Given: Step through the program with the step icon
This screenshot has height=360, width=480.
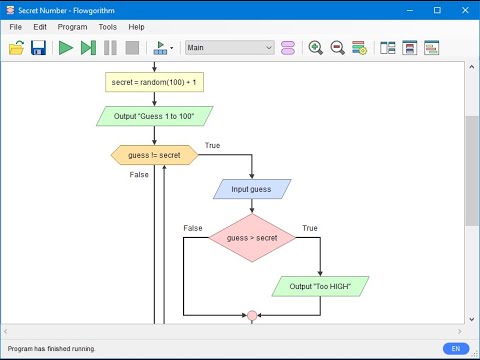Looking at the screenshot, I should coord(88,48).
